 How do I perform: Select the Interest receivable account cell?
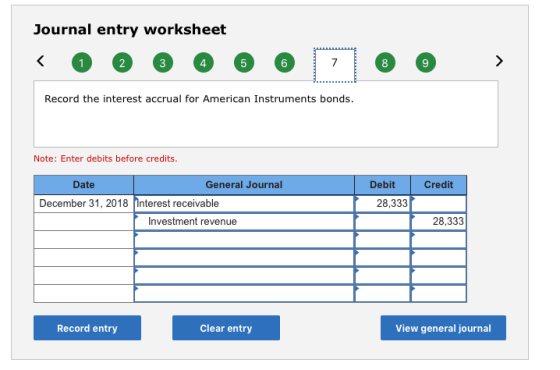pyautogui.click(x=244, y=204)
